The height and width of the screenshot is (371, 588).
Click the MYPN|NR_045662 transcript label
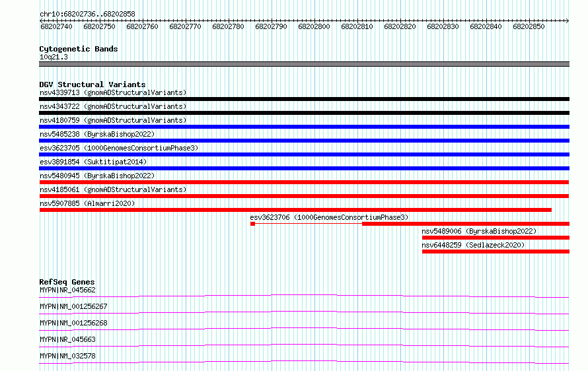67,290
